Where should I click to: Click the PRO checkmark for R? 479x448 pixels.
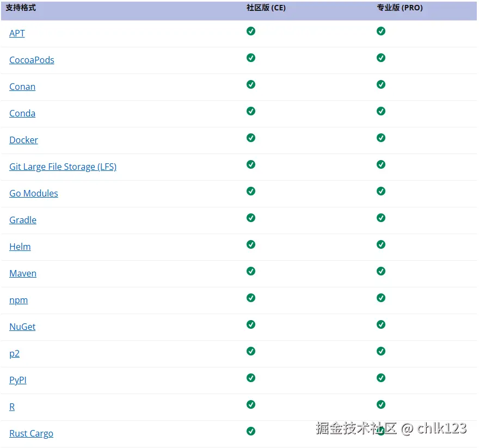click(x=381, y=404)
